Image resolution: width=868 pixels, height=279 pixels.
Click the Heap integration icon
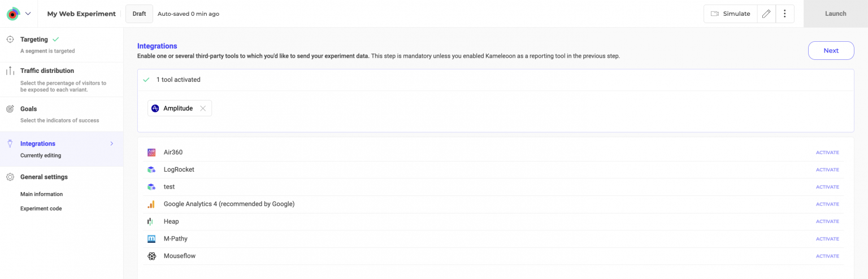point(151,221)
